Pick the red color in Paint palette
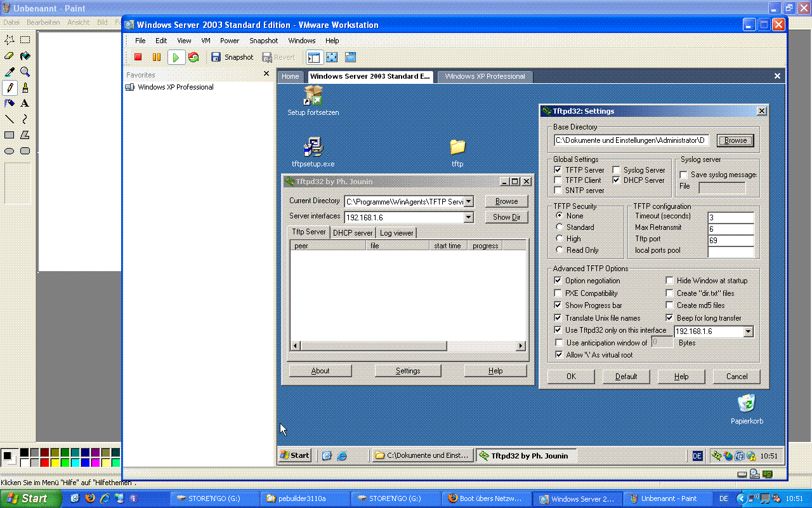Image resolution: width=812 pixels, height=508 pixels. pos(44,462)
